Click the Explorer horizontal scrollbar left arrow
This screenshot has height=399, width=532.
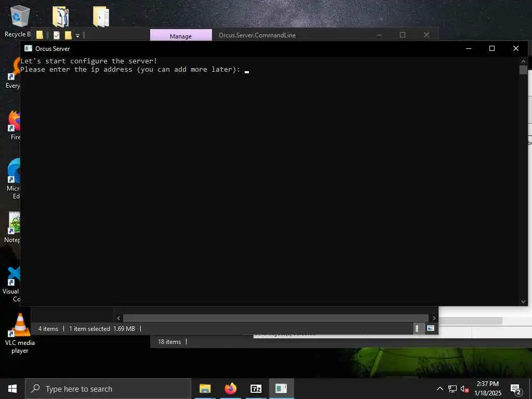(x=118, y=318)
